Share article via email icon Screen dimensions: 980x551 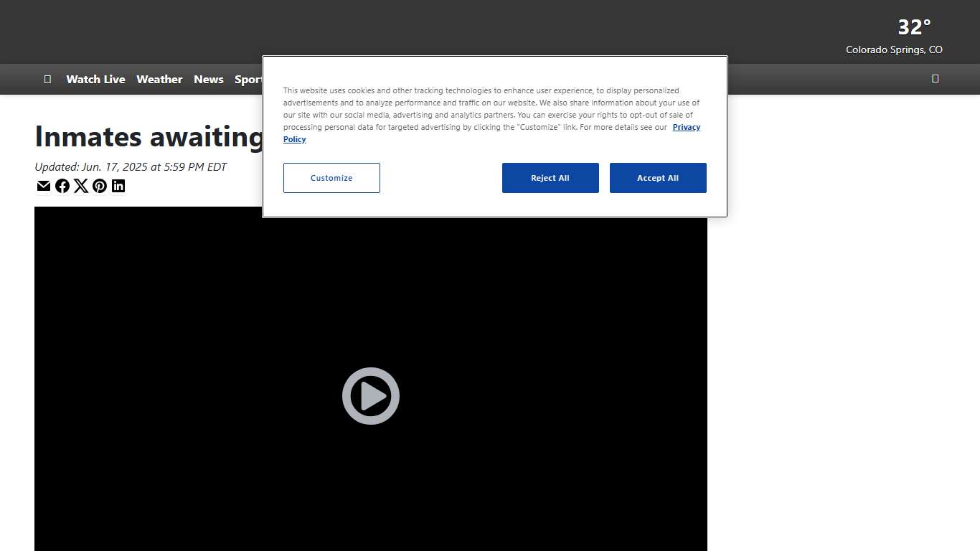click(x=44, y=187)
